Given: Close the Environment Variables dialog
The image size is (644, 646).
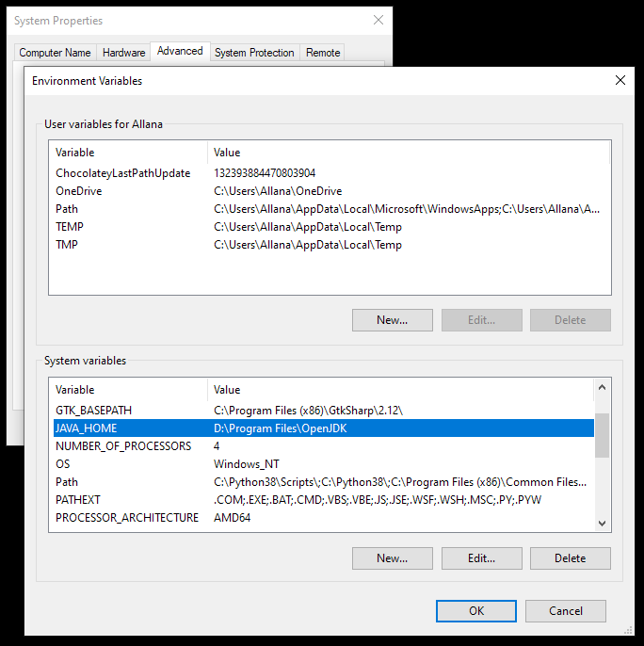Looking at the screenshot, I should (x=620, y=81).
